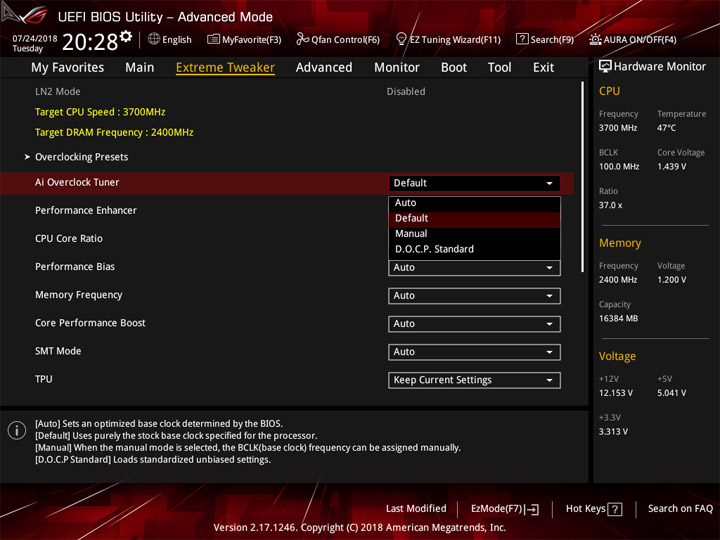The height and width of the screenshot is (540, 720).
Task: Click the Search on FAQ link
Action: [x=680, y=509]
